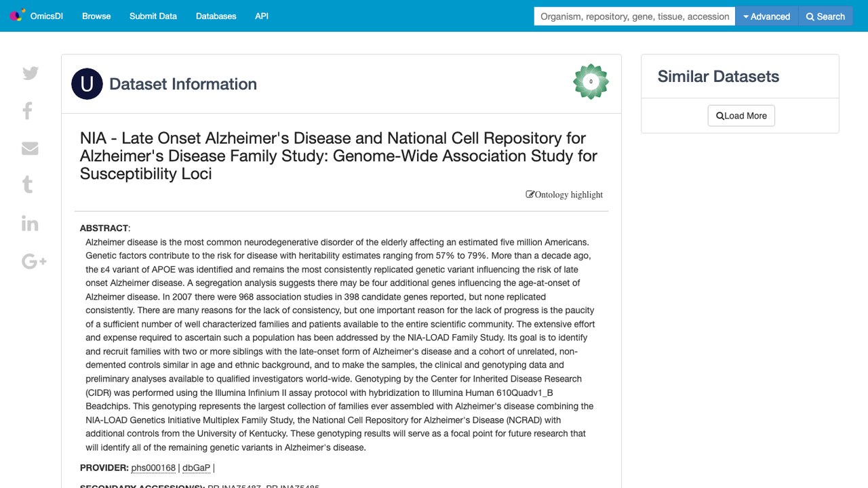The width and height of the screenshot is (868, 488).
Task: Load More similar datasets
Action: coord(741,116)
